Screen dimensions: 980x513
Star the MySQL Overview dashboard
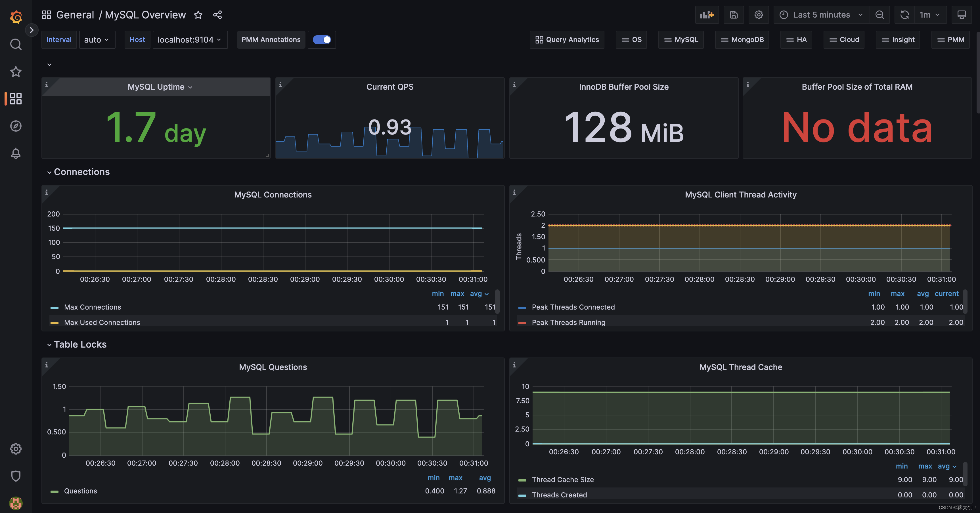(x=198, y=15)
